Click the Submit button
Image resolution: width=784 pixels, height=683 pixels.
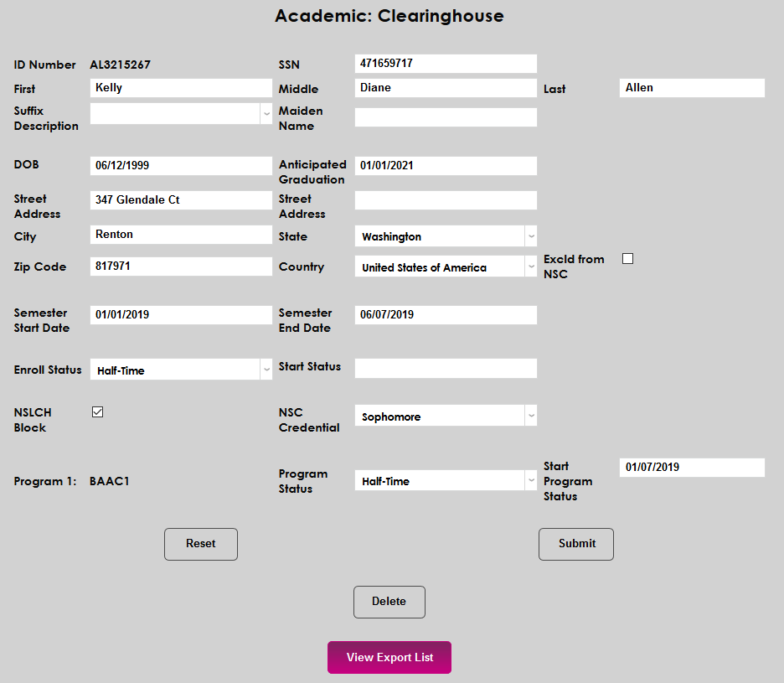coord(575,544)
